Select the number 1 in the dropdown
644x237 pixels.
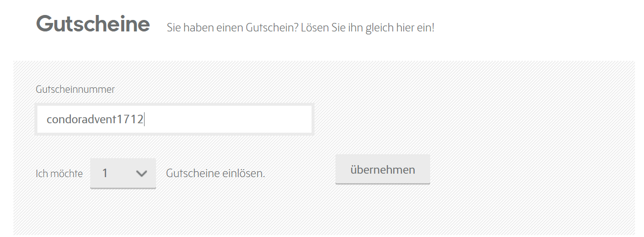pos(105,173)
